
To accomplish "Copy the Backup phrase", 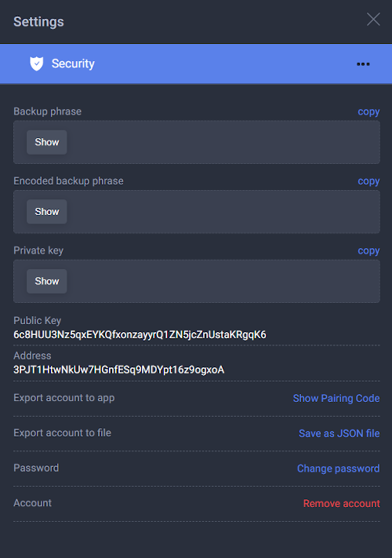I will tap(368, 111).
